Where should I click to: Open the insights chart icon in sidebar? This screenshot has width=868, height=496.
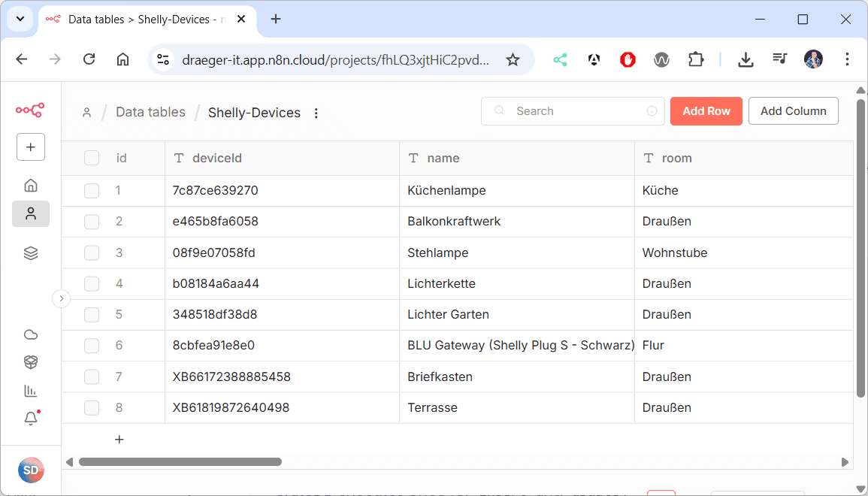coord(31,390)
